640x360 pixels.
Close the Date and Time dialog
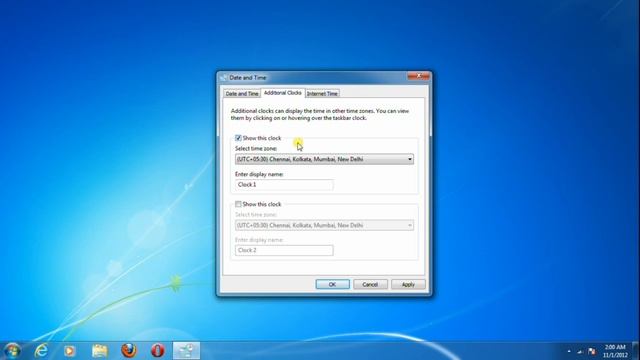pyautogui.click(x=418, y=76)
